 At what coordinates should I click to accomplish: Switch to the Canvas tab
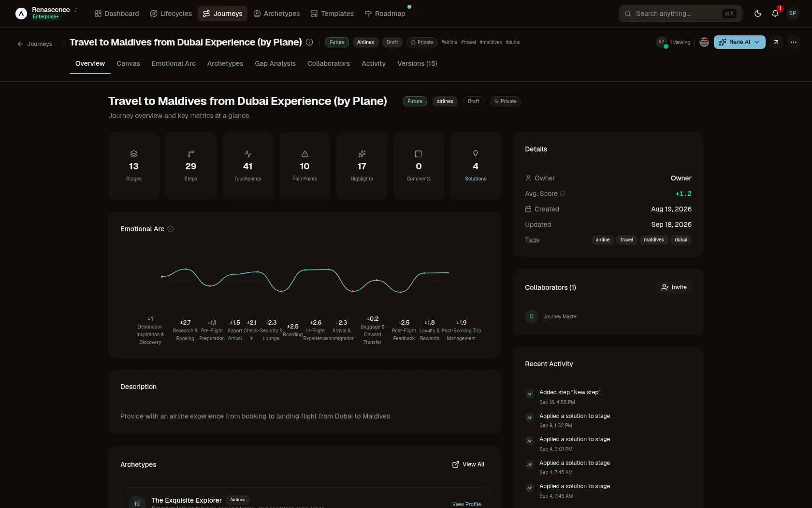click(128, 63)
